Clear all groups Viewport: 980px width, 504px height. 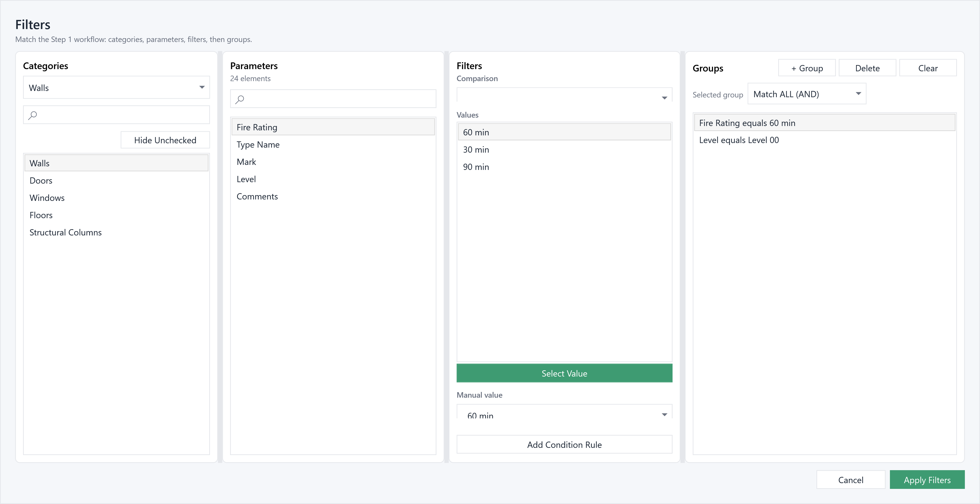pos(928,68)
